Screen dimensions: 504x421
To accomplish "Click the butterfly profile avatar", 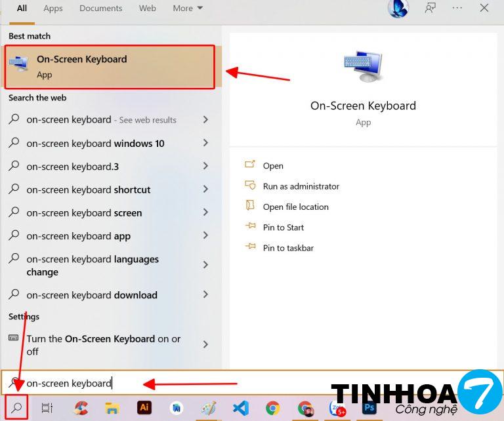I will (x=398, y=9).
